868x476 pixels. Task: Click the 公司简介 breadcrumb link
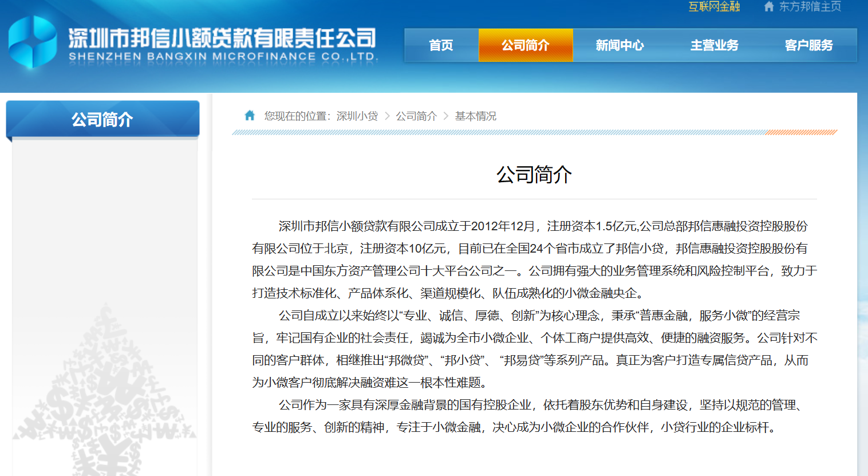416,116
